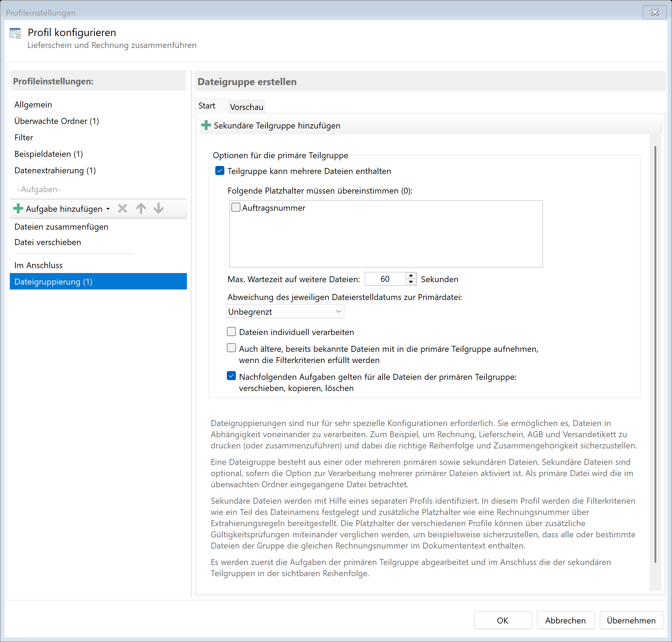
Task: Click the green plus Aufgabe hinzufügen icon
Action: 18,209
